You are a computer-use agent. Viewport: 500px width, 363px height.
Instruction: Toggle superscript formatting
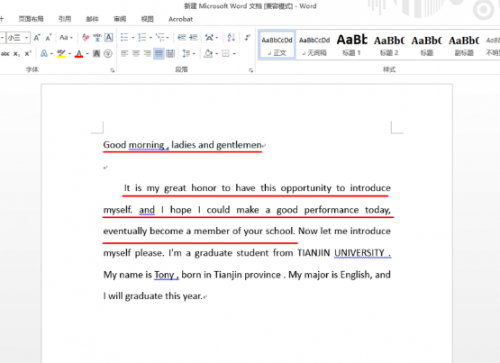tap(28, 53)
